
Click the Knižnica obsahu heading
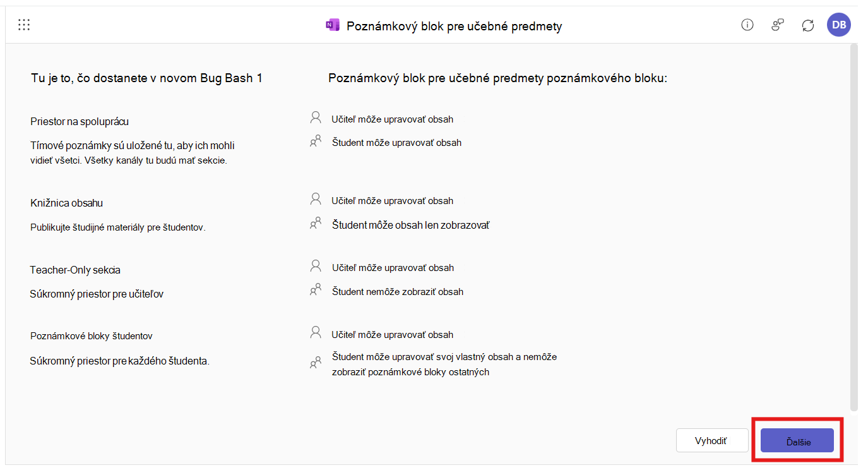(x=66, y=203)
